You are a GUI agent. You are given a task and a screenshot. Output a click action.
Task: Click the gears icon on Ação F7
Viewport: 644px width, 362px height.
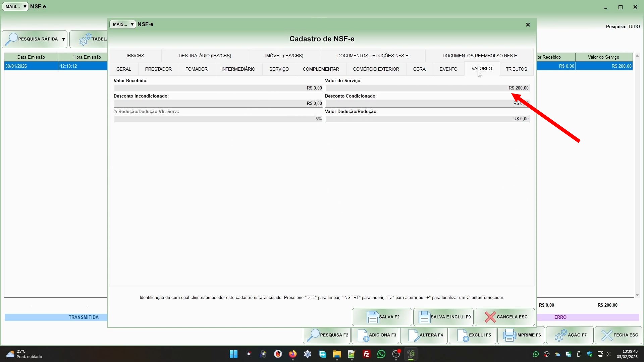pos(561,335)
